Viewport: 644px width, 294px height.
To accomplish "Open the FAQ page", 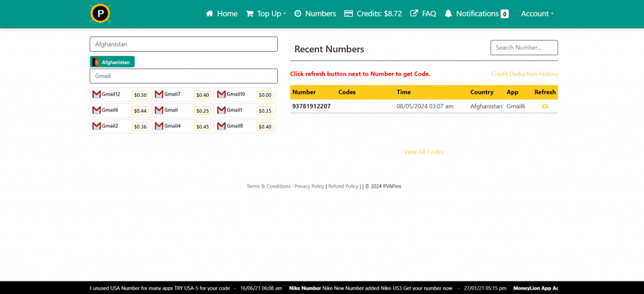I will tap(423, 14).
